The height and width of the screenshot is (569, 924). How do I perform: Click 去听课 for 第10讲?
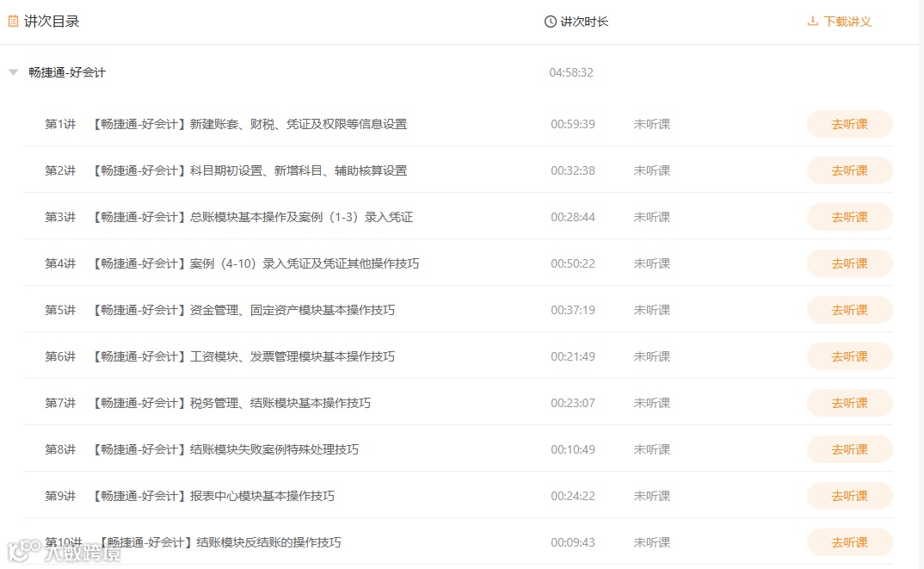click(850, 542)
